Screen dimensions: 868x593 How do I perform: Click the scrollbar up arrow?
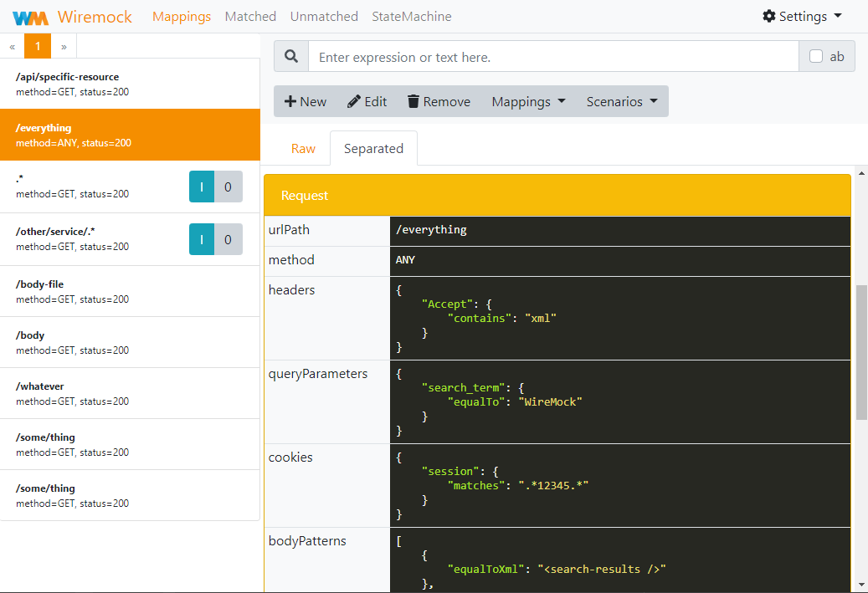(x=861, y=173)
